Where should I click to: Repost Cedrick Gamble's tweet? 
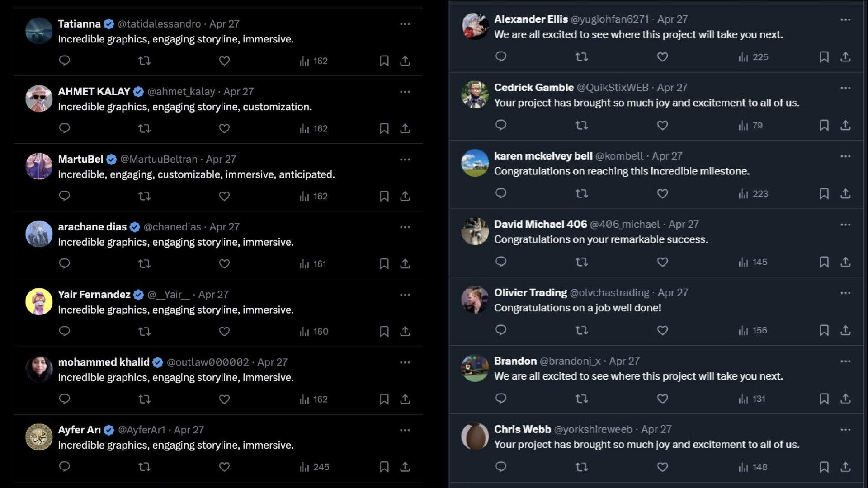[581, 125]
